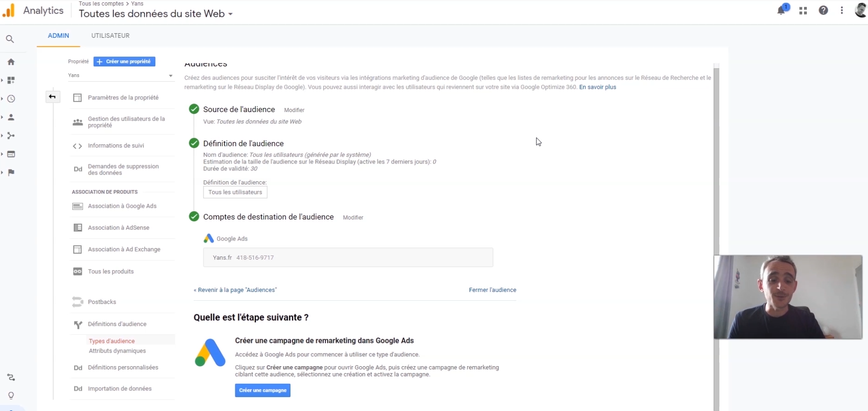868x411 pixels.
Task: Click Créer une propriété button
Action: pyautogui.click(x=124, y=62)
